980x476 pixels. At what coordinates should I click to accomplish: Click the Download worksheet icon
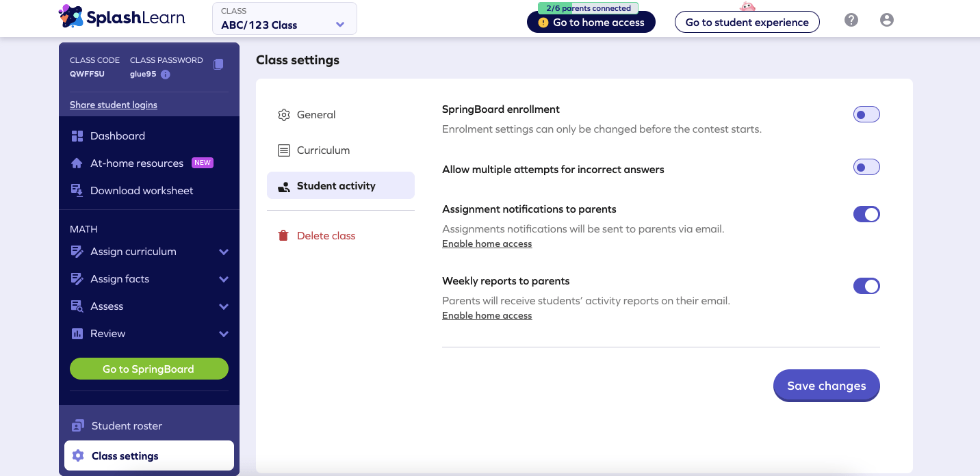pyautogui.click(x=77, y=190)
